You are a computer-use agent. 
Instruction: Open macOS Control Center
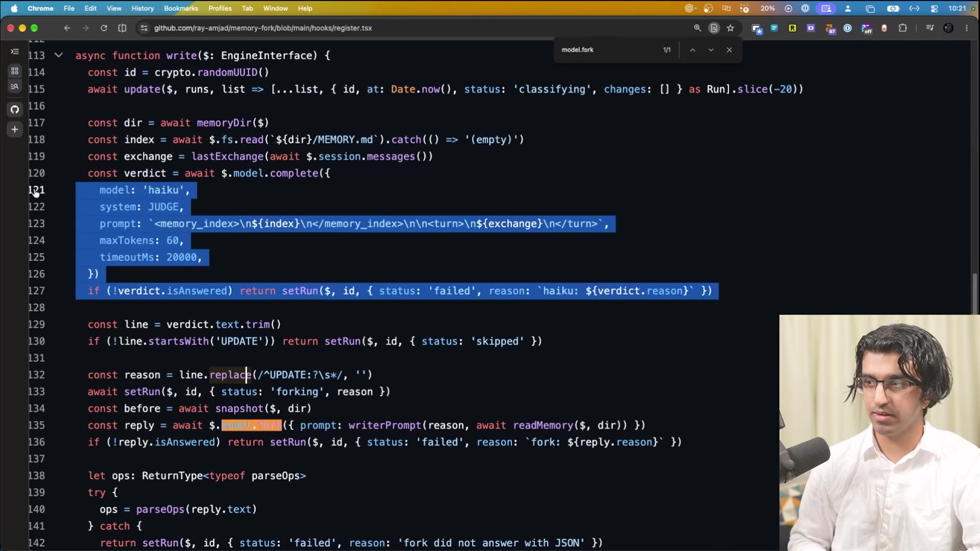[934, 9]
